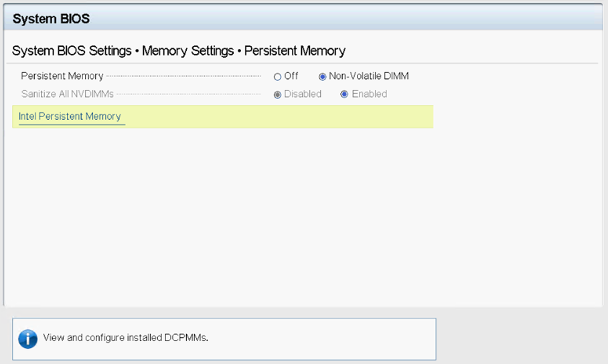
Task: Go to System BIOS Settings breadcrumb
Action: pyautogui.click(x=72, y=51)
